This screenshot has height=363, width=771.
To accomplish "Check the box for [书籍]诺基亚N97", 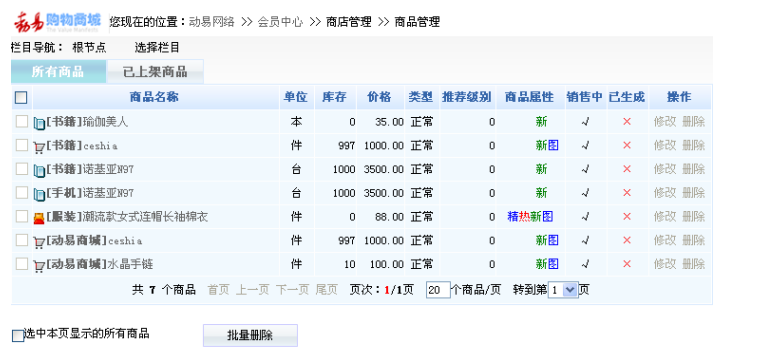I will pyautogui.click(x=22, y=169).
